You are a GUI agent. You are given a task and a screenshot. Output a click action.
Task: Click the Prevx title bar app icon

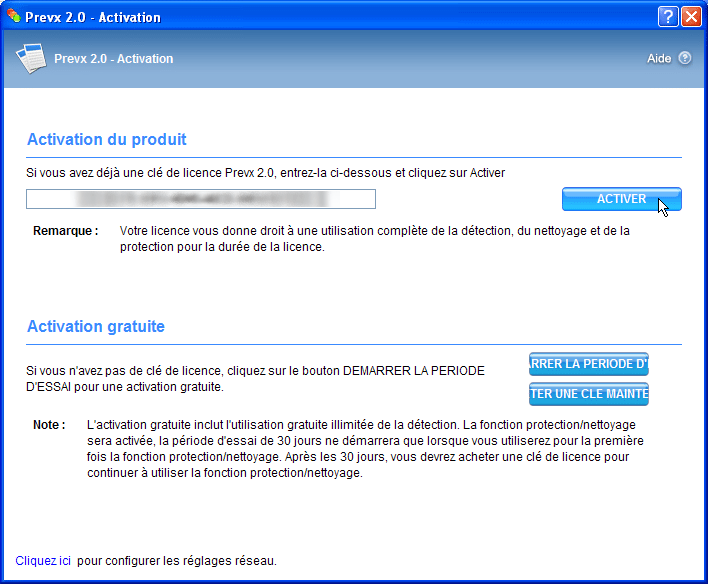pos(14,16)
